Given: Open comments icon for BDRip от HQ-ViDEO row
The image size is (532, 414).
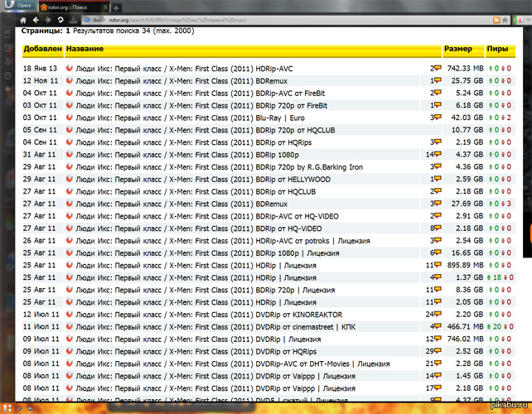Looking at the screenshot, I should pos(436,228).
